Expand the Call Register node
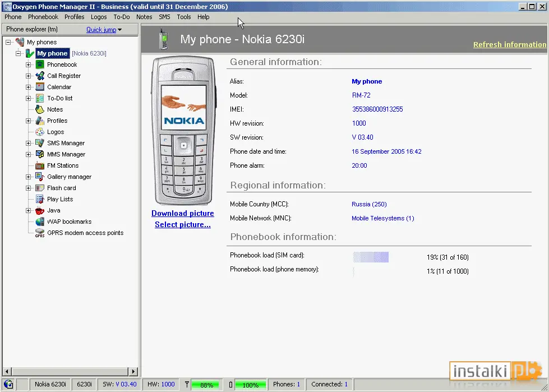 [x=29, y=76]
